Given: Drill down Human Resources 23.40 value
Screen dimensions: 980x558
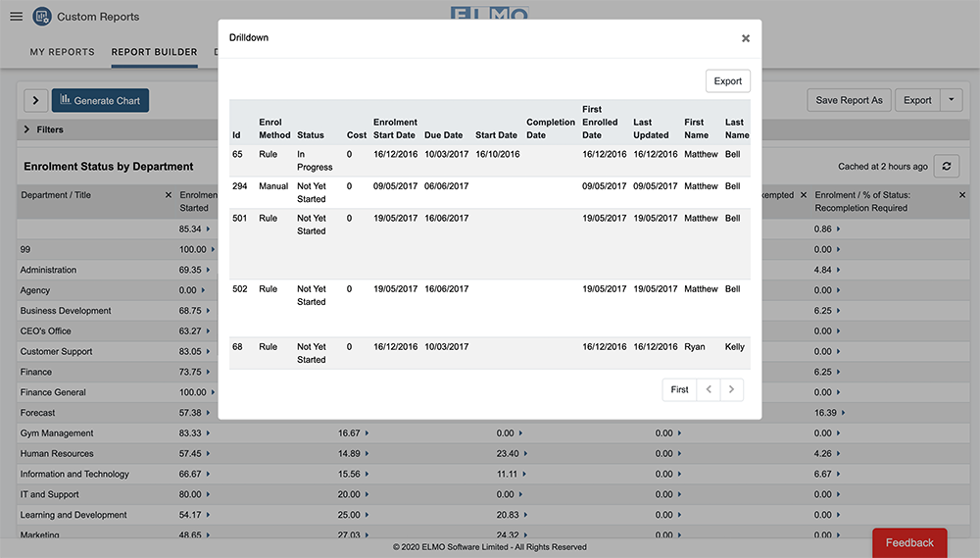Looking at the screenshot, I should 525,453.
